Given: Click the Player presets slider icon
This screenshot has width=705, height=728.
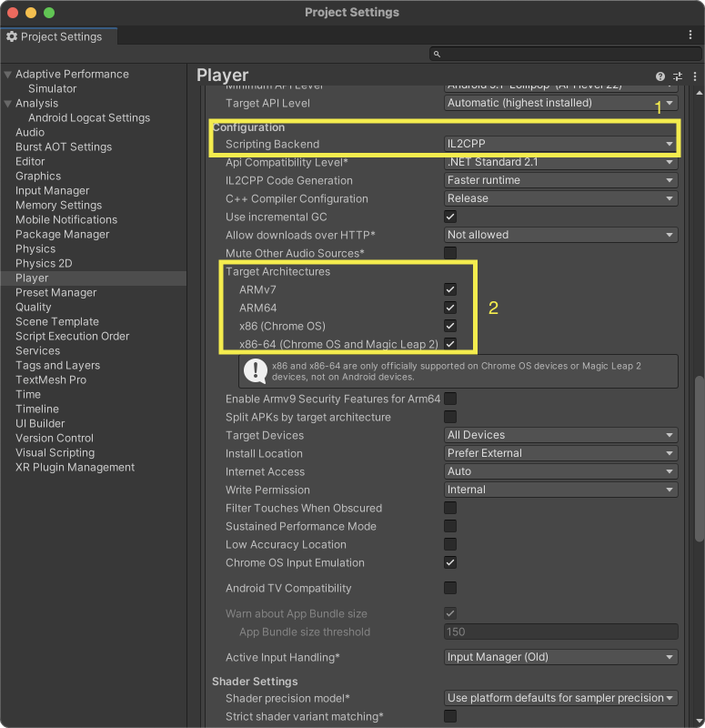Looking at the screenshot, I should pyautogui.click(x=677, y=76).
